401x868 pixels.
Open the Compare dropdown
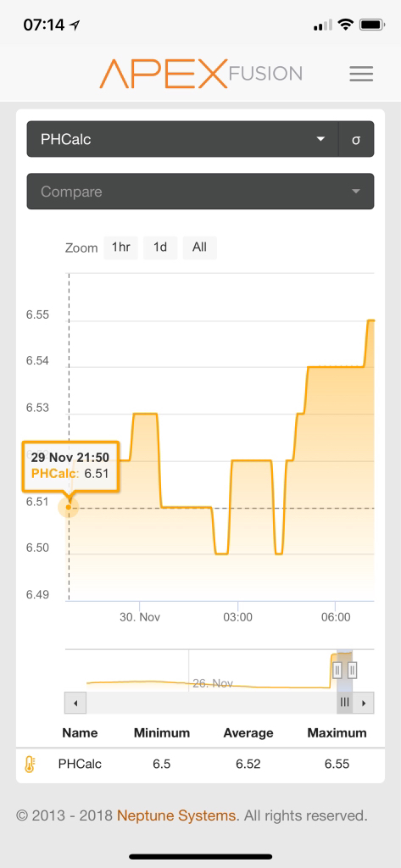(200, 192)
